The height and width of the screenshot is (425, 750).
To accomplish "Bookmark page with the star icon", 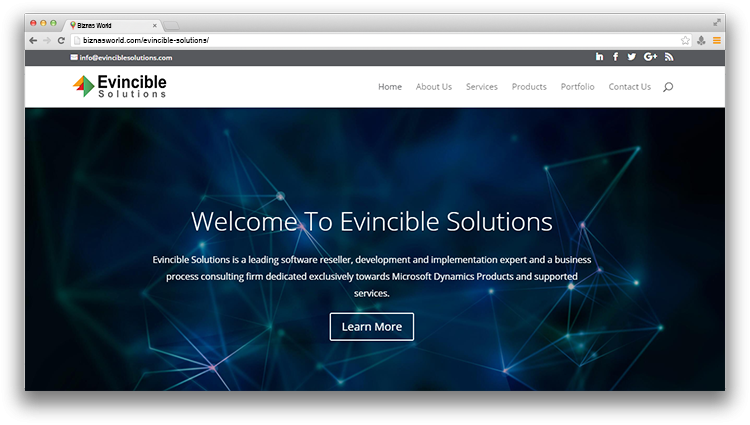I will [685, 40].
